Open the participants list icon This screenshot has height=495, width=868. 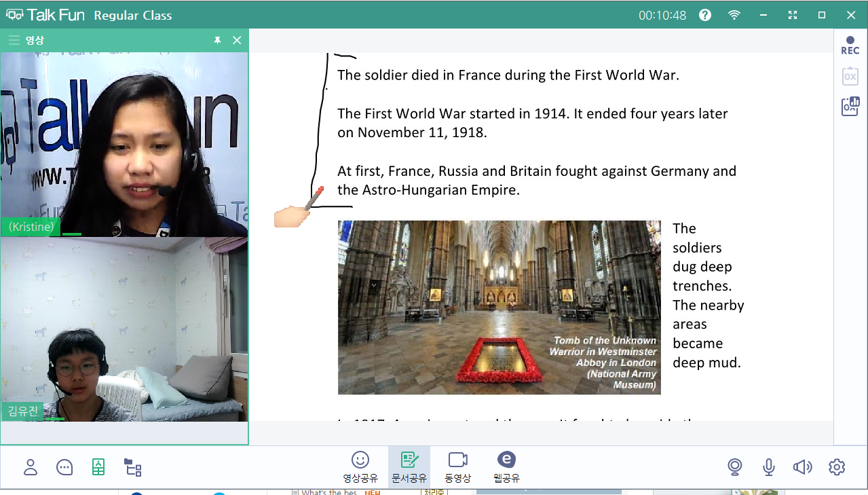pyautogui.click(x=31, y=467)
